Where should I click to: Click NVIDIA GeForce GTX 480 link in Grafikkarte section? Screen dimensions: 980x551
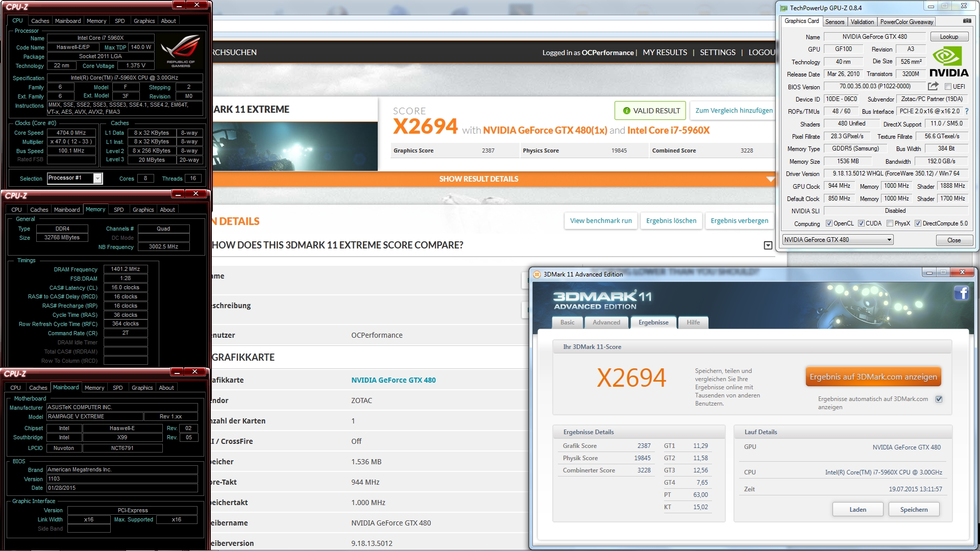393,380
